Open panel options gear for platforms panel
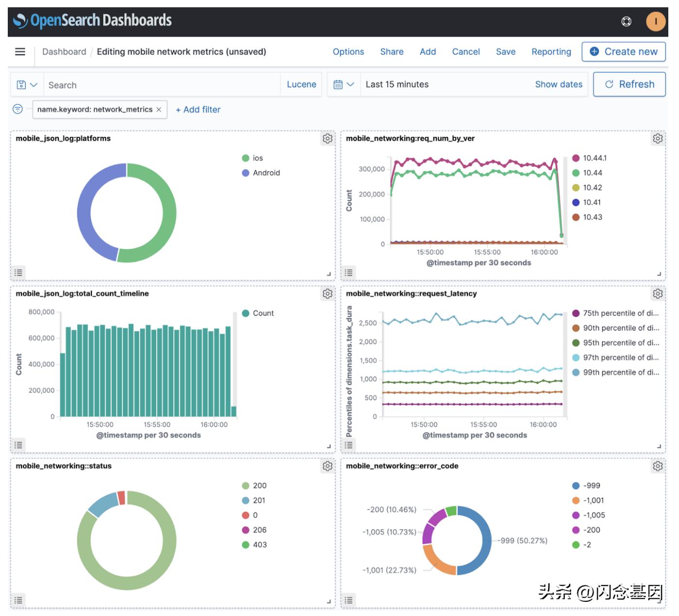This screenshot has width=679, height=616. tap(328, 138)
